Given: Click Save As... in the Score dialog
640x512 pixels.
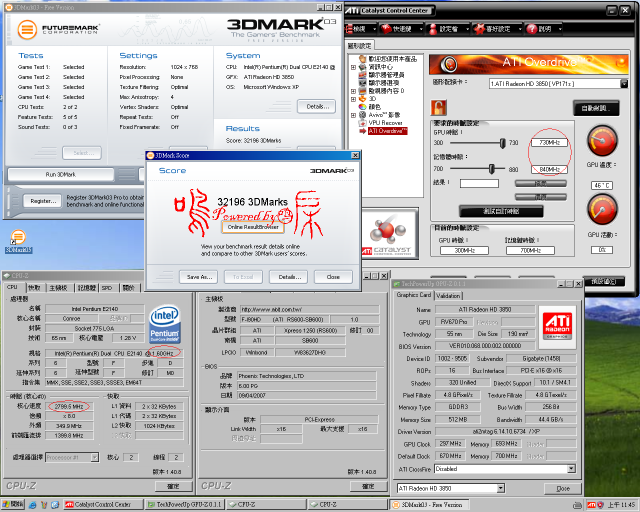Looking at the screenshot, I should (x=199, y=277).
